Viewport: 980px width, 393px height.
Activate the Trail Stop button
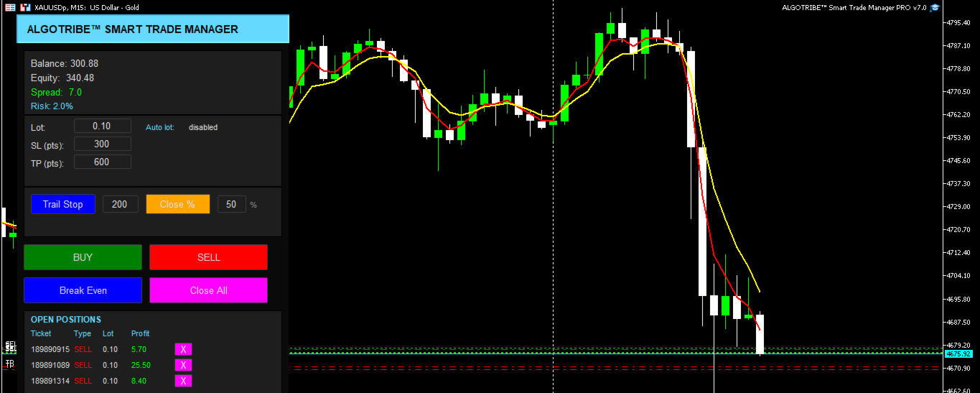coord(62,204)
